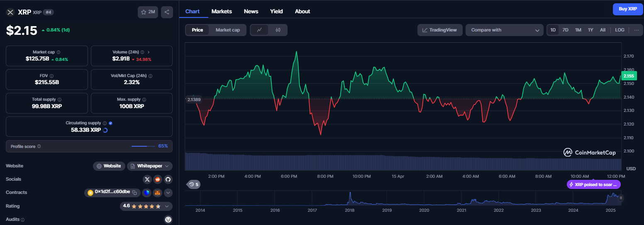Click the Circulating supply info icon
This screenshot has height=225, width=644.
105,123
